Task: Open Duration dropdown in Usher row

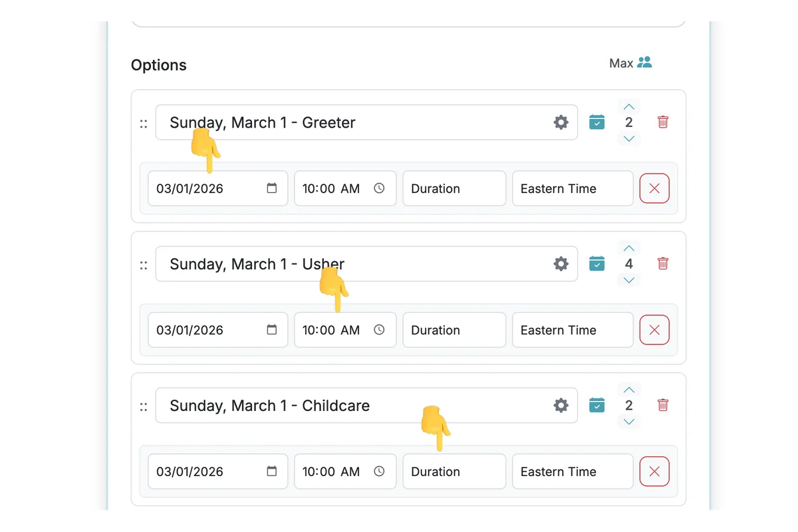Action: point(454,331)
